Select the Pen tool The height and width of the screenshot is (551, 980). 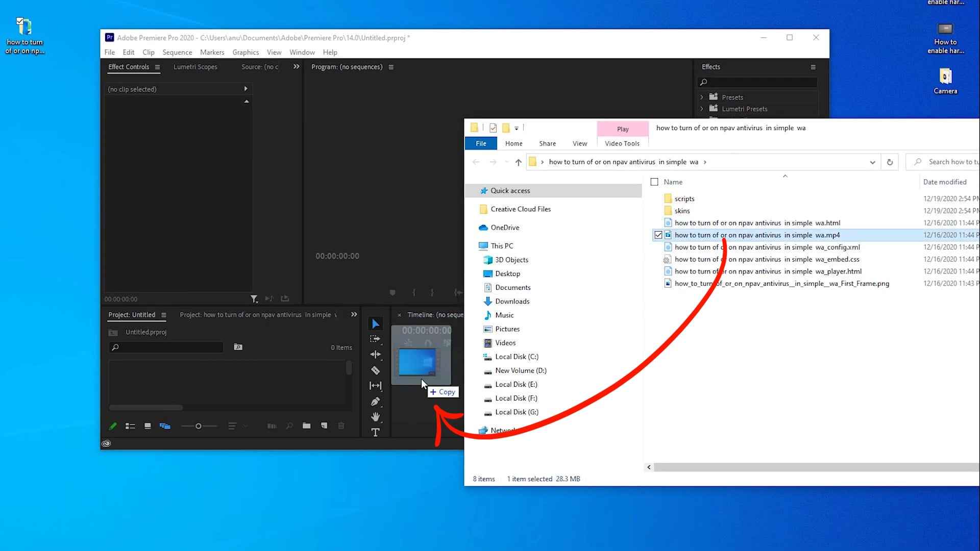pyautogui.click(x=375, y=402)
